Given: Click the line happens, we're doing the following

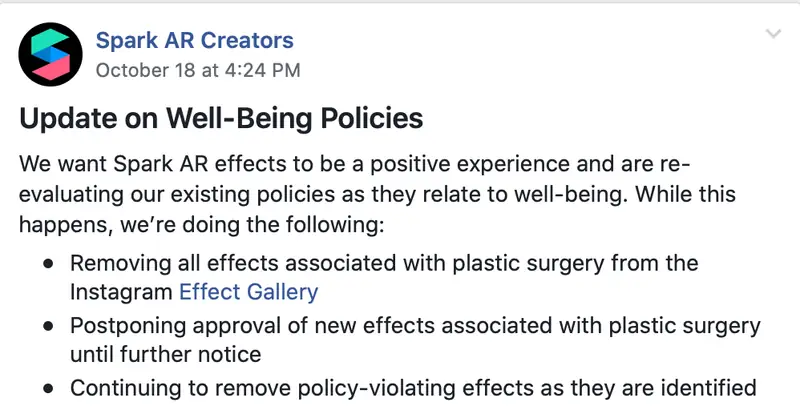Looking at the screenshot, I should 202,225.
